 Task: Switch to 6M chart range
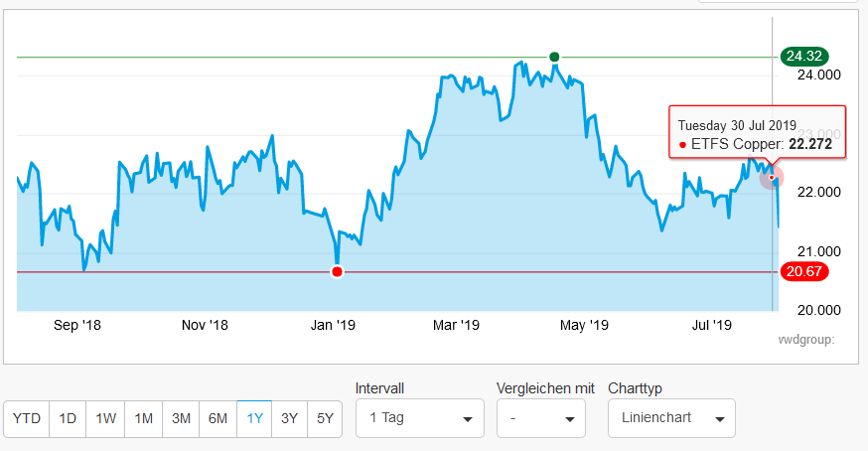point(217,418)
